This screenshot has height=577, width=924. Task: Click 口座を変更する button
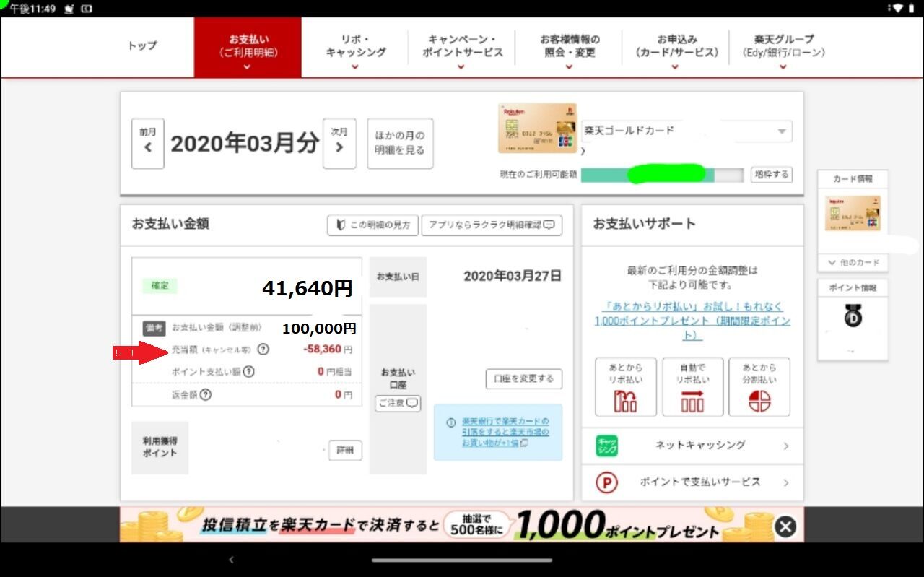523,378
